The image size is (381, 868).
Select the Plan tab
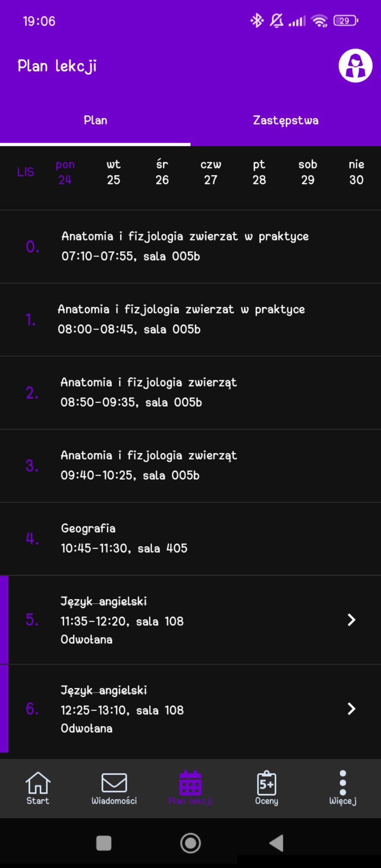(x=95, y=120)
